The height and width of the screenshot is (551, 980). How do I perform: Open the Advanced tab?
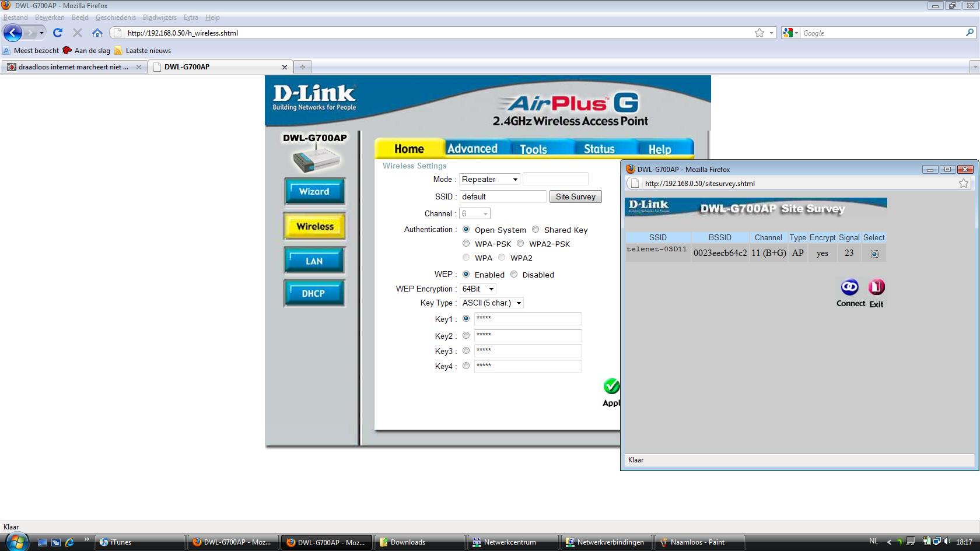[473, 148]
